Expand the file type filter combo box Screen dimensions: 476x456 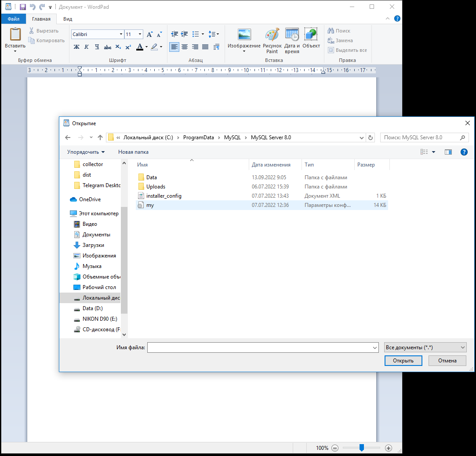[x=425, y=347]
